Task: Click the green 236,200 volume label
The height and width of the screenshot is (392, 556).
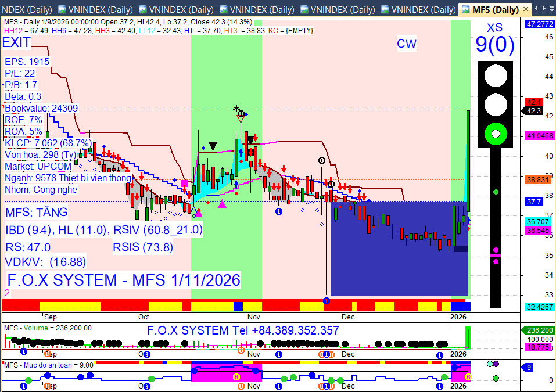Action: point(537,330)
